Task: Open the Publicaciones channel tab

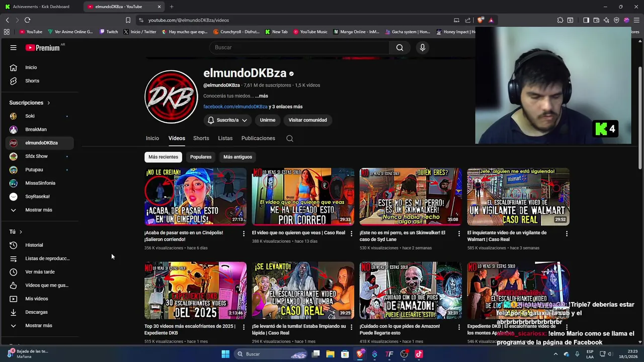Action: (x=258, y=138)
